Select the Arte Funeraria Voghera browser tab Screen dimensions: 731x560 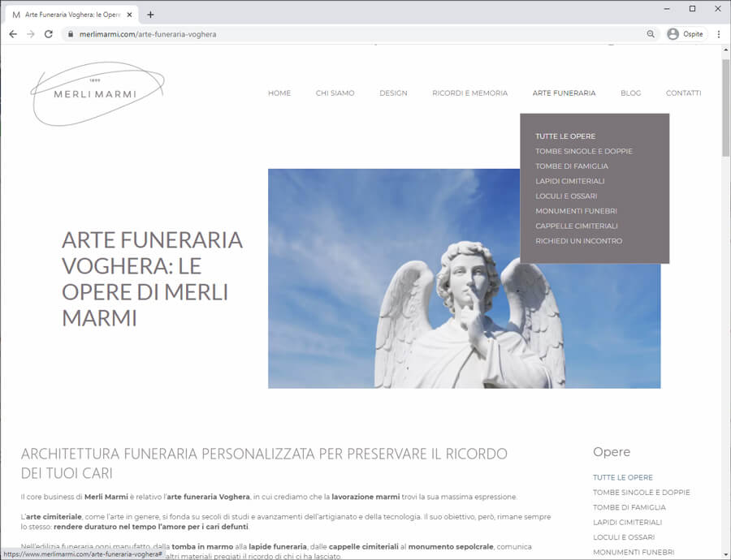pyautogui.click(x=72, y=15)
